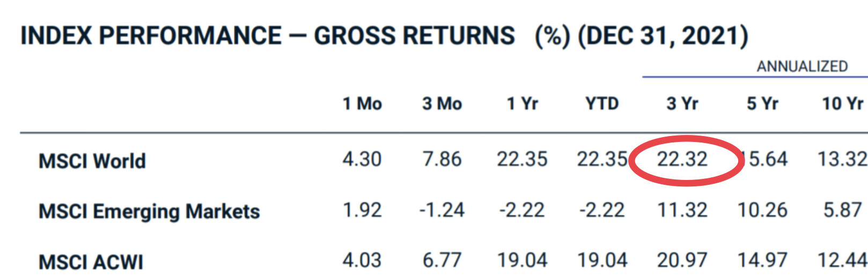Click the 5 Yr column header
Viewport: 868px width, 278px height.
click(x=762, y=103)
